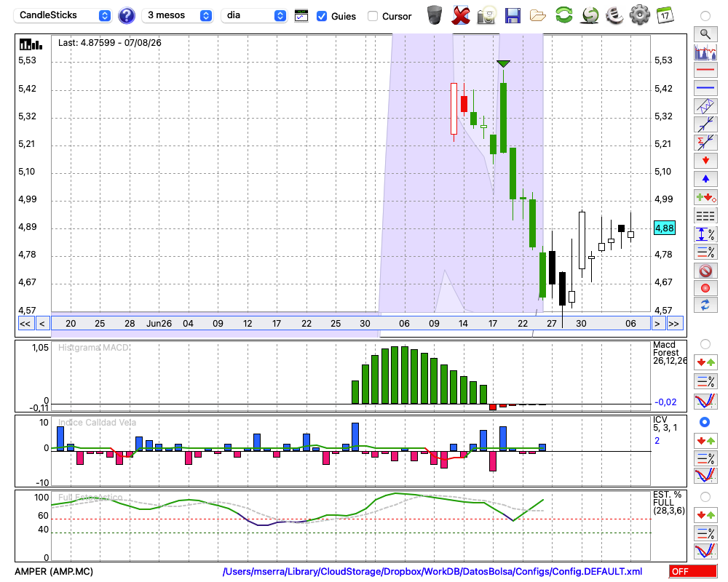Click the green refresh arrows icon
This screenshot has height=582, width=728.
coord(563,15)
